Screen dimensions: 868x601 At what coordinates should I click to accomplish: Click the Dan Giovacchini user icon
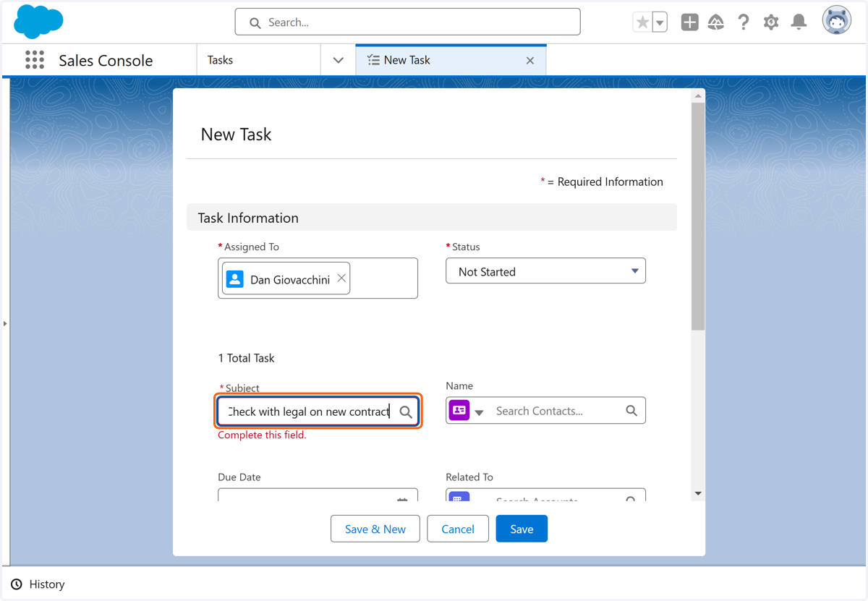tap(235, 279)
